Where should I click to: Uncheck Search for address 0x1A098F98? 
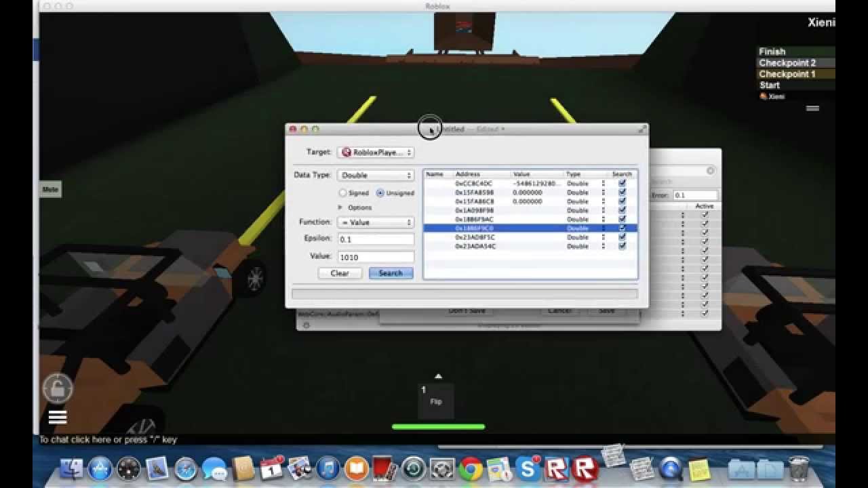coord(622,210)
